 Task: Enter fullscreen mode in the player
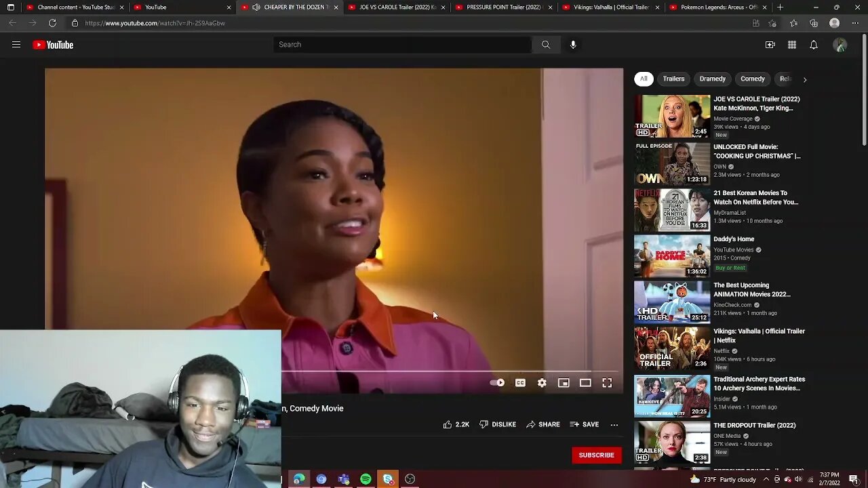607,383
